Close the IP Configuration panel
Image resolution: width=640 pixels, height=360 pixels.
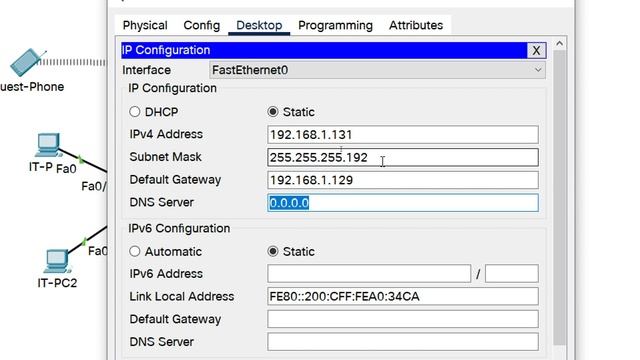[536, 50]
